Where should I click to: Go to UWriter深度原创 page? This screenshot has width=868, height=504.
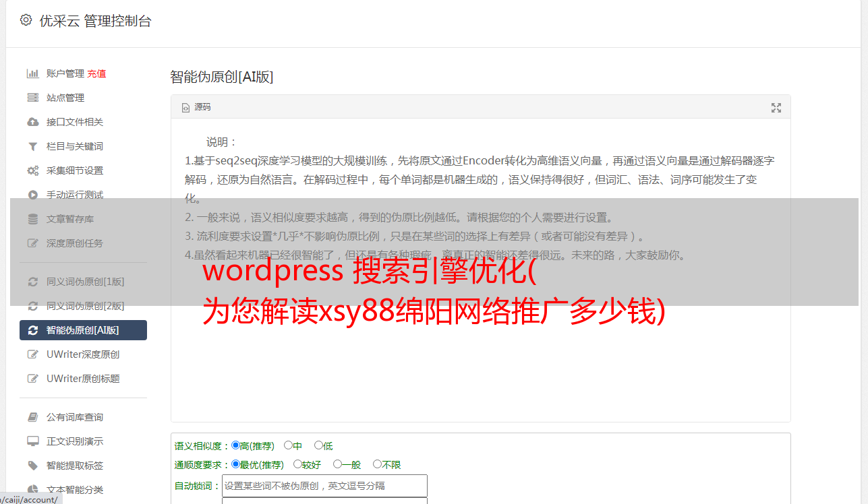coord(83,354)
